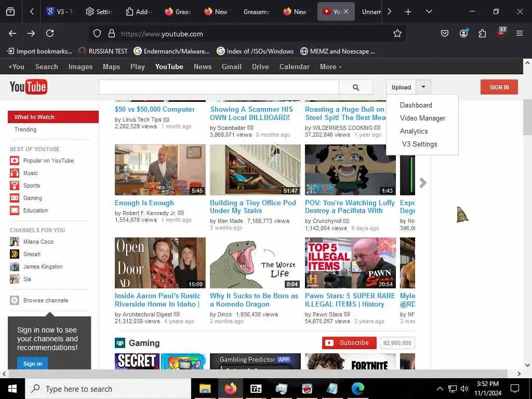Open the Firefox View icon

point(10,11)
